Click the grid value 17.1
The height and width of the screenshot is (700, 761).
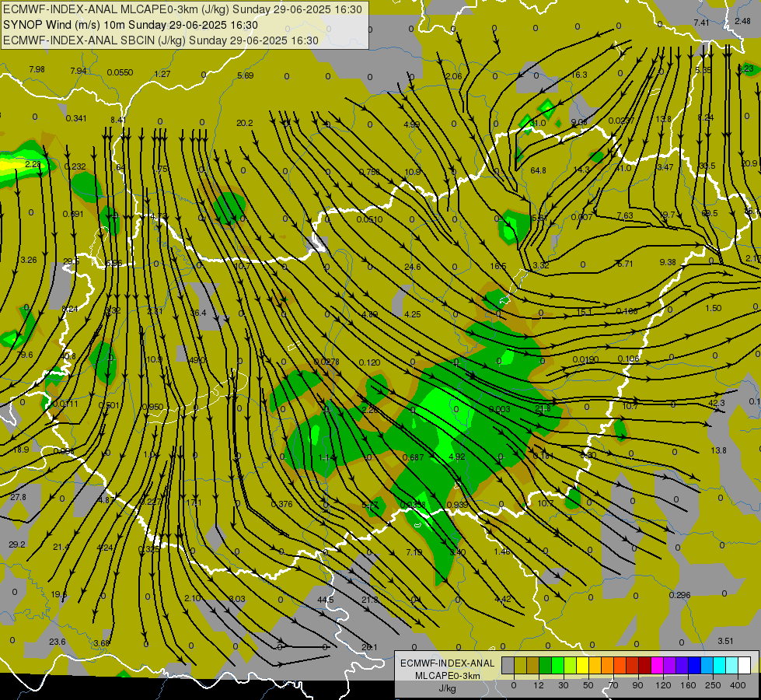pos(194,502)
